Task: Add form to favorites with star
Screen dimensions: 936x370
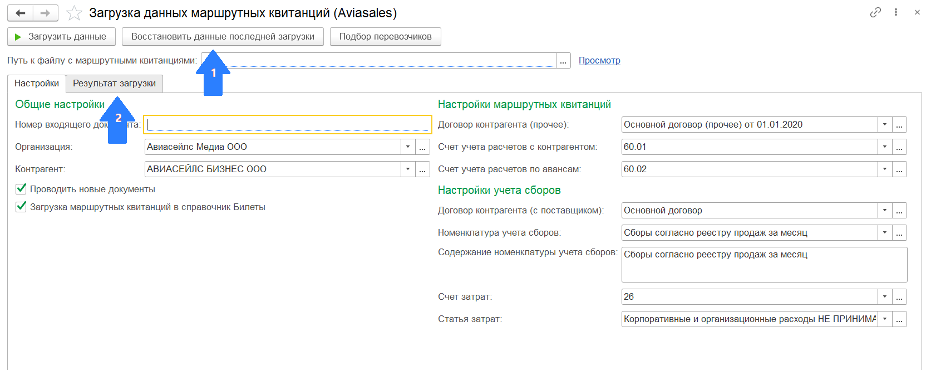Action: [x=74, y=13]
